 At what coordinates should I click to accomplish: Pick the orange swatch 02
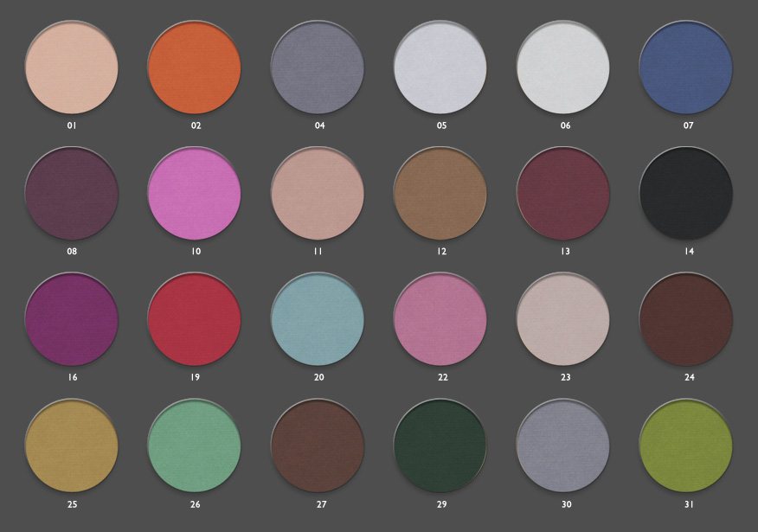195,67
